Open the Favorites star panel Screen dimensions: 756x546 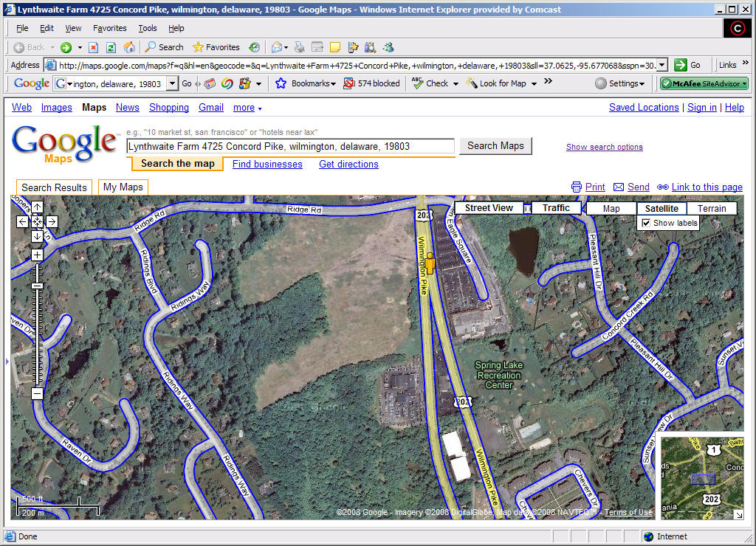click(x=216, y=47)
